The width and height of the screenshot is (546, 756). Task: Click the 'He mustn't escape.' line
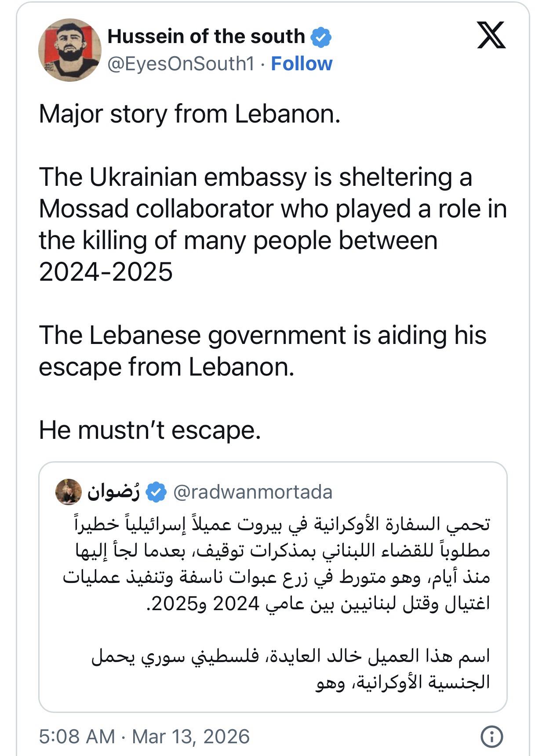click(150, 430)
